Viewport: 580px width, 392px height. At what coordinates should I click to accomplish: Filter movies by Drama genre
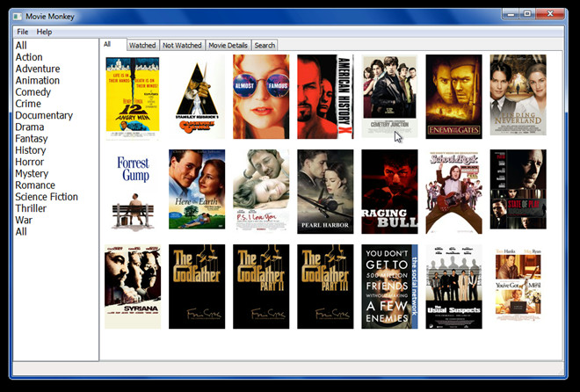30,127
